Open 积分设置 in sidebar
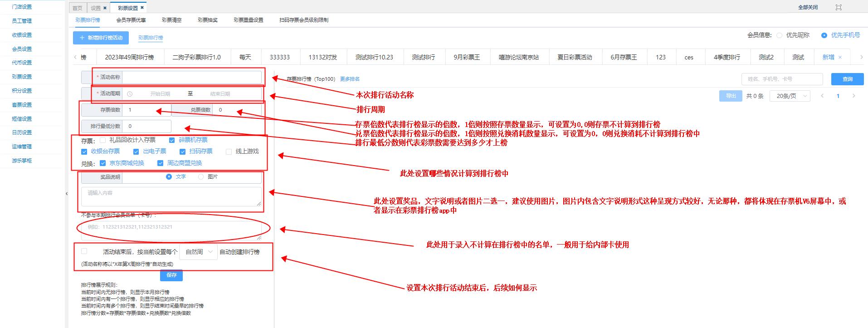Image resolution: width=868 pixels, height=328 pixels. (22, 91)
